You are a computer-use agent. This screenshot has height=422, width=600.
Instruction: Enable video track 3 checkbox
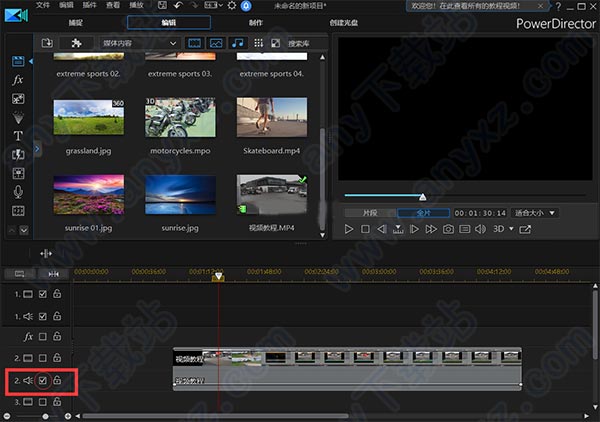point(43,402)
